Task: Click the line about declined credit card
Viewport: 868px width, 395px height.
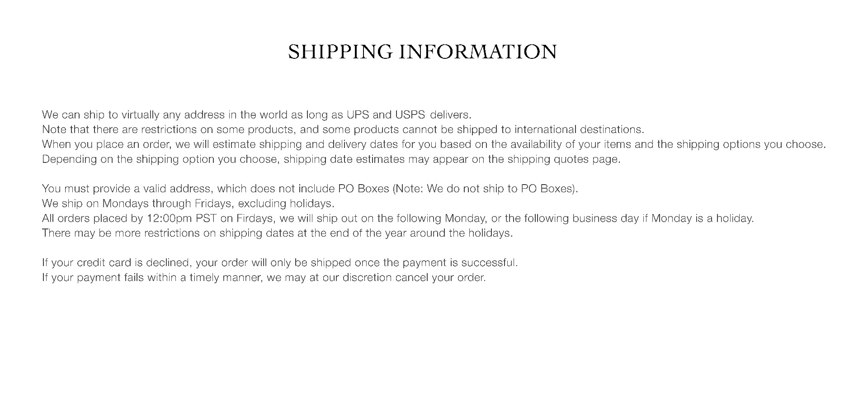Action: pos(280,263)
